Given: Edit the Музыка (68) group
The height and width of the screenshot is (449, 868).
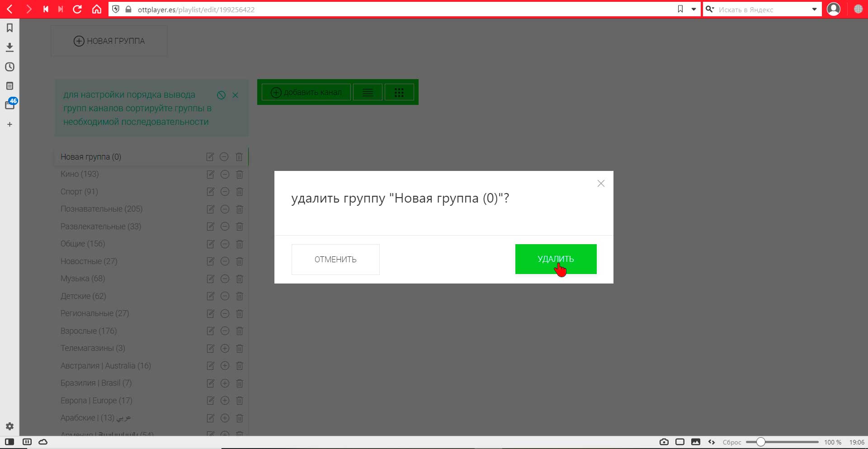Looking at the screenshot, I should pos(210,279).
